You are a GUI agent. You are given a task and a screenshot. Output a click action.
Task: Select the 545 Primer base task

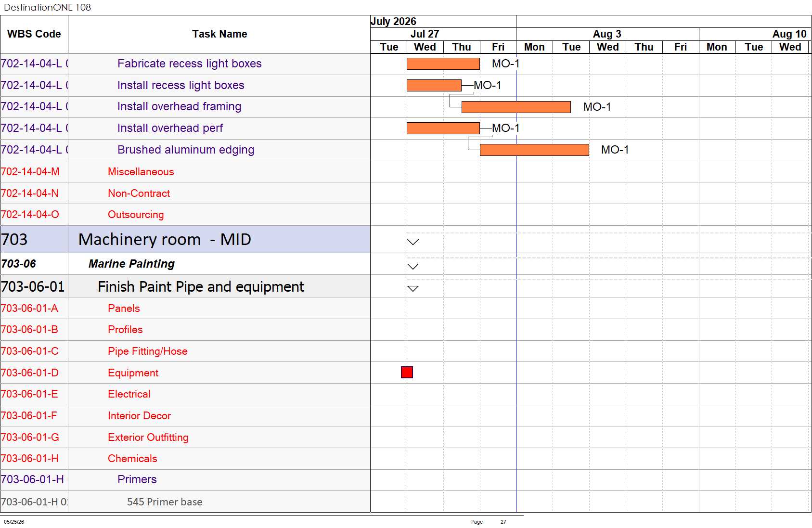(x=165, y=502)
